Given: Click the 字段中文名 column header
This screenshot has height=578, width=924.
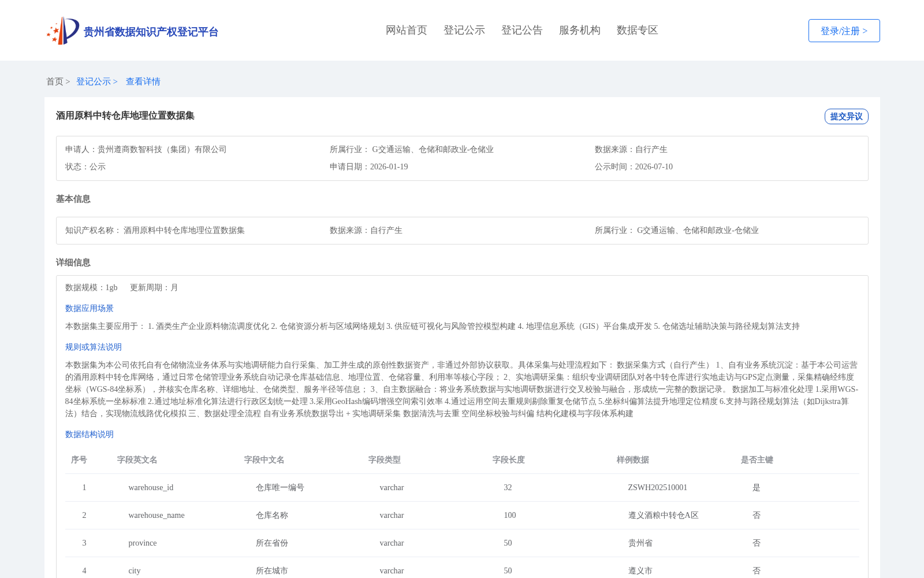Looking at the screenshot, I should pyautogui.click(x=264, y=460).
